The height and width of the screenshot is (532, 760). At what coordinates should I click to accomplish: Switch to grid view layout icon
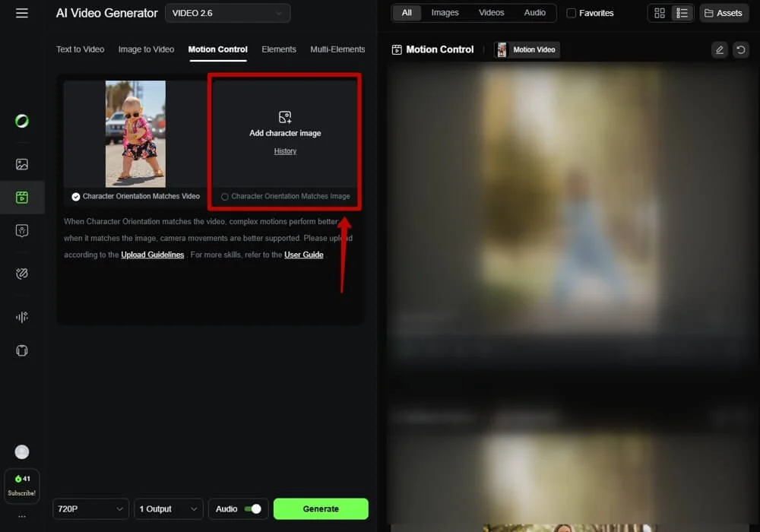click(659, 13)
